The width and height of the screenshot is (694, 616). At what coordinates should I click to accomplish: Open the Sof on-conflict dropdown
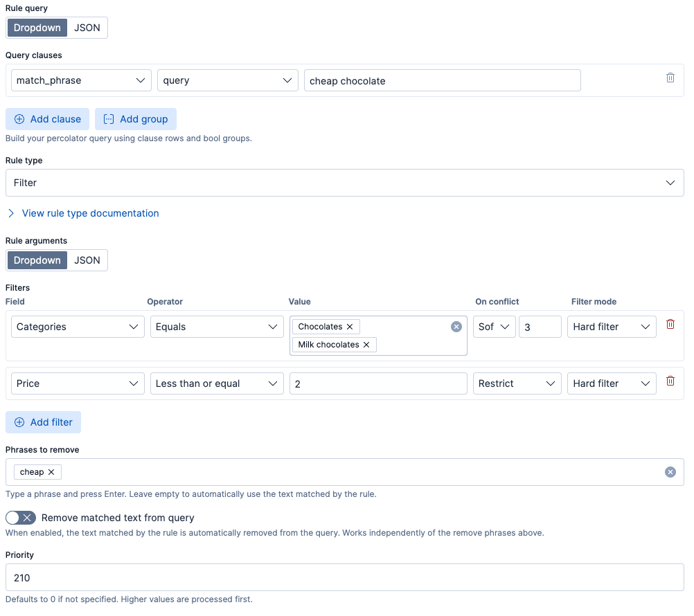(494, 327)
